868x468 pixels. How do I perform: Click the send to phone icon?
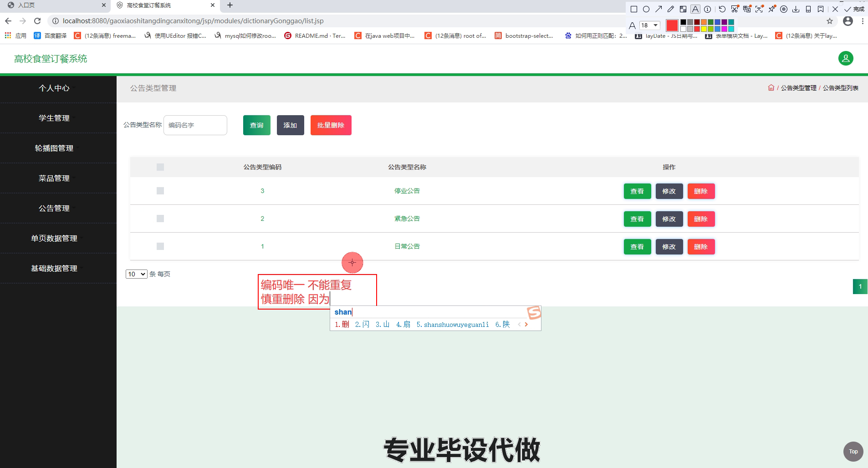(x=808, y=9)
